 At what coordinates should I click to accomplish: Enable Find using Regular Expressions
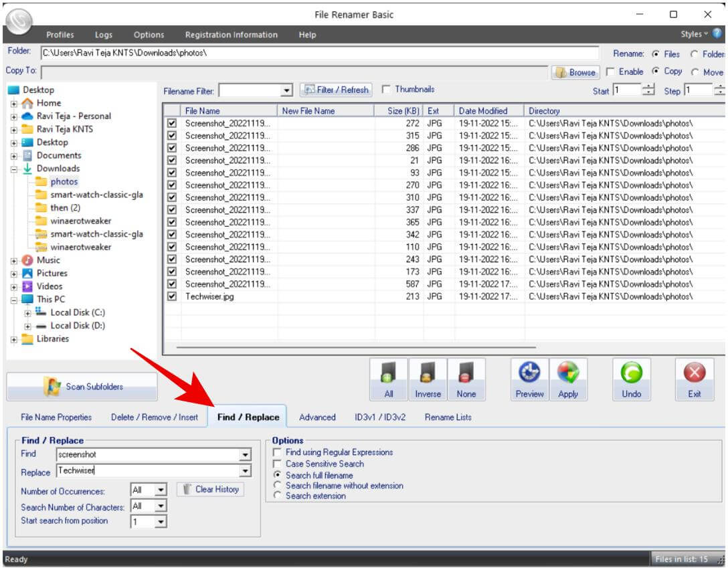click(277, 452)
